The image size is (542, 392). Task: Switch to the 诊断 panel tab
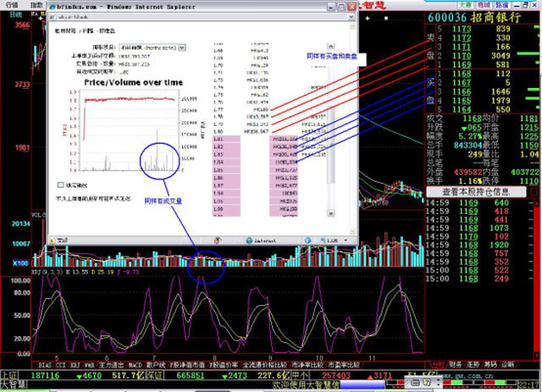507,364
